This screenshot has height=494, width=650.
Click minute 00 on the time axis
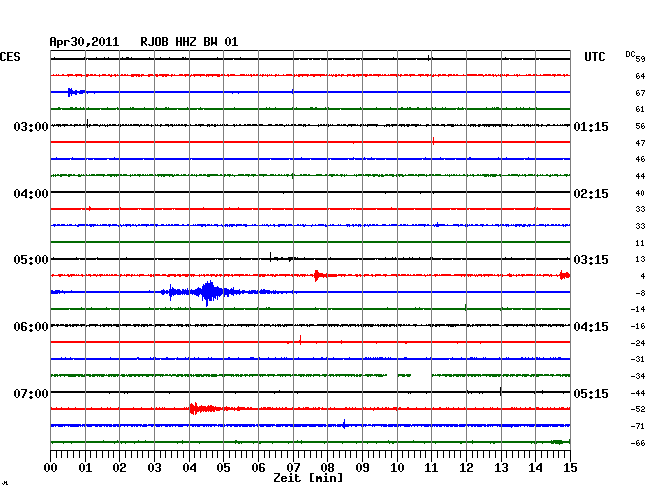pyautogui.click(x=51, y=467)
